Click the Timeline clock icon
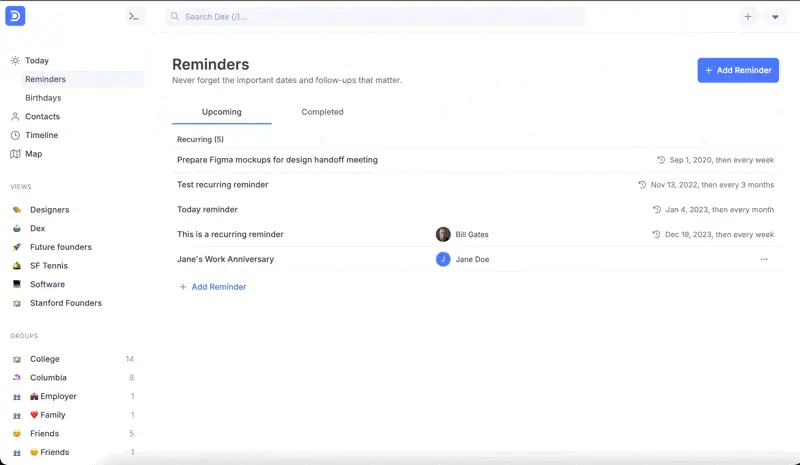Screen dimensions: 800x465 click(x=15, y=135)
